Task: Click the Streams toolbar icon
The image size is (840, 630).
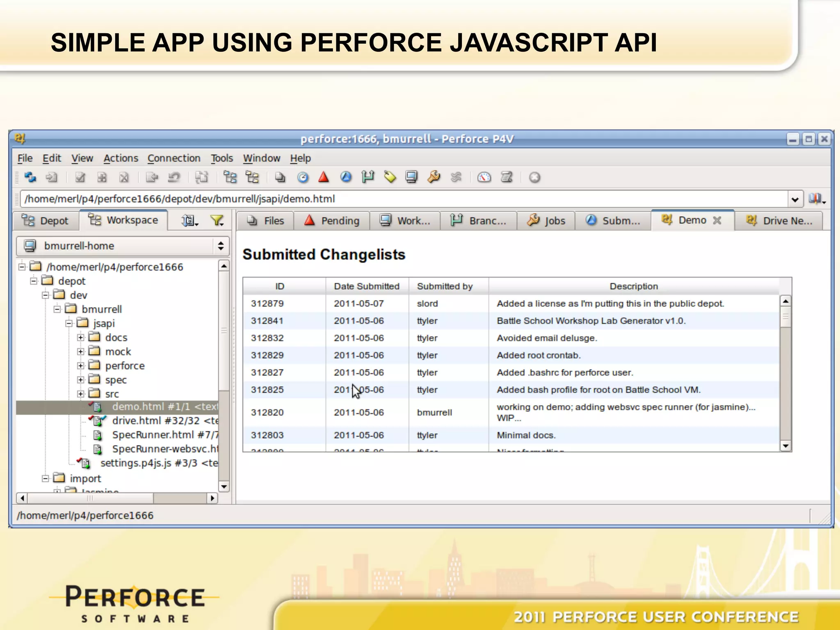Action: point(456,177)
